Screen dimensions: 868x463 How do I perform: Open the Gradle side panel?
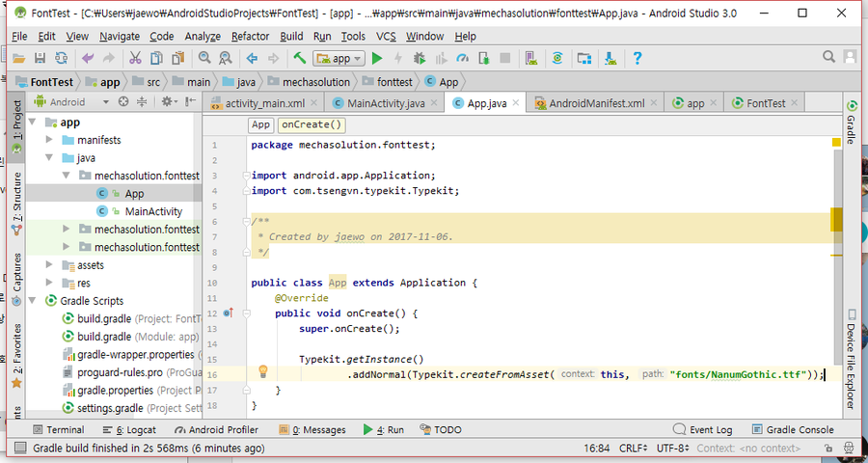point(851,123)
